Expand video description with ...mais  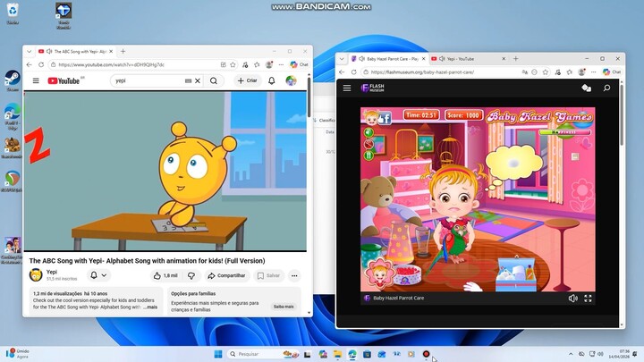(149, 307)
